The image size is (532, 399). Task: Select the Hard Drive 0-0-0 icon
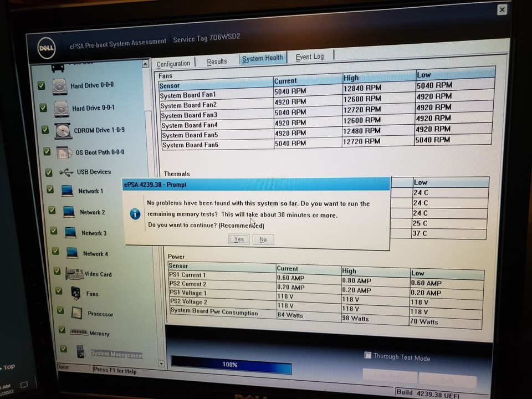pyautogui.click(x=59, y=85)
